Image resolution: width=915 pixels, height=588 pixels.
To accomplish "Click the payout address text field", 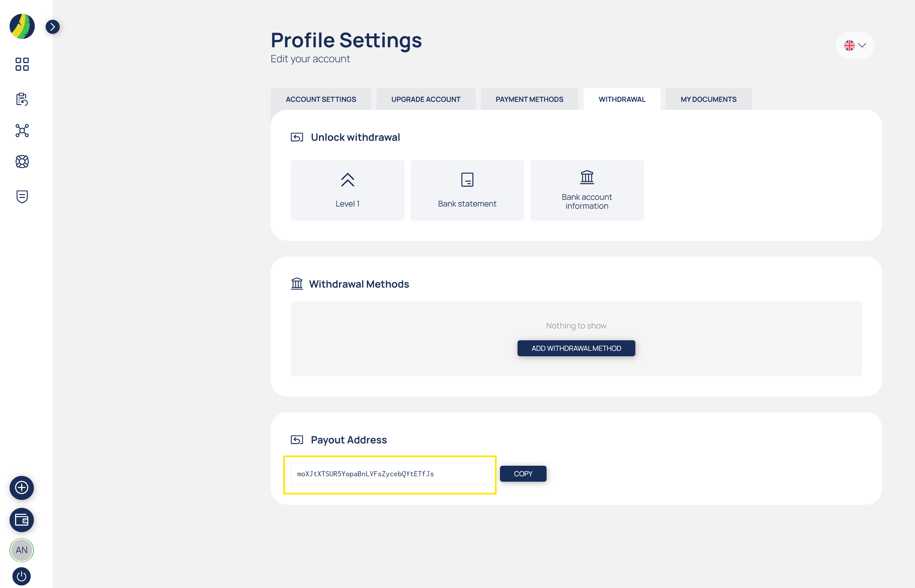I will coord(391,474).
